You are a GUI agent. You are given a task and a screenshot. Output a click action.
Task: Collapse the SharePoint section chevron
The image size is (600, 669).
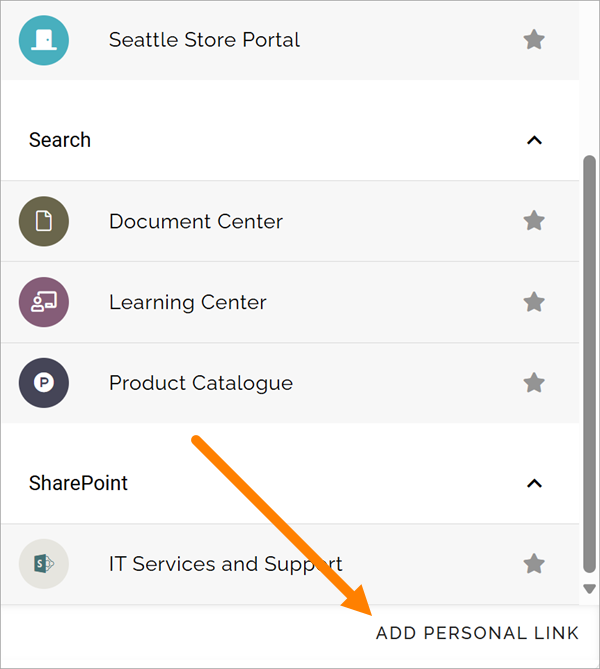tap(534, 483)
